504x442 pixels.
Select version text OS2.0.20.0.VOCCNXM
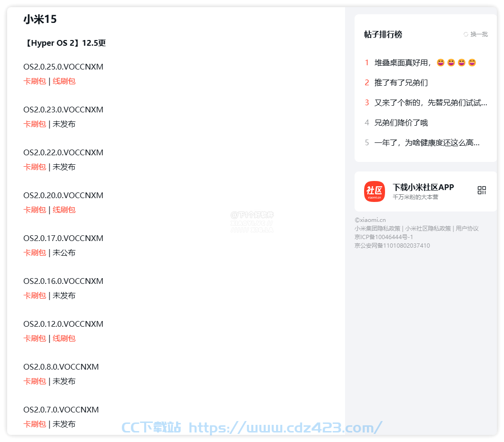(63, 195)
